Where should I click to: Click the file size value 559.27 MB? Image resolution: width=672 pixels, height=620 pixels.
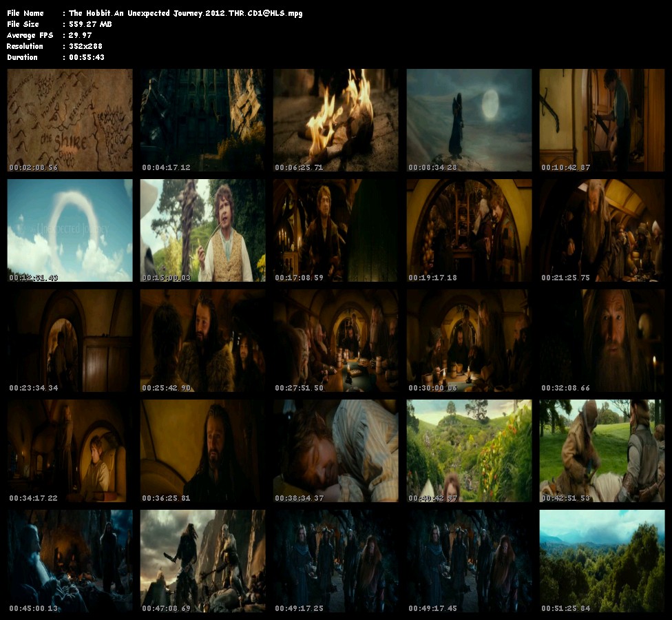tap(90, 24)
